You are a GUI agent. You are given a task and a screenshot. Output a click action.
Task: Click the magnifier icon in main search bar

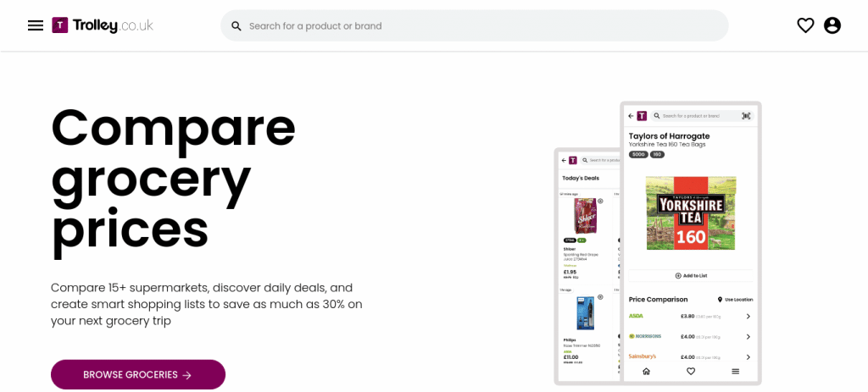coord(236,26)
